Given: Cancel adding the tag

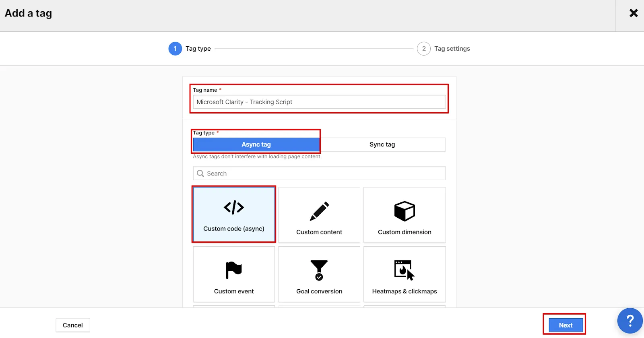Looking at the screenshot, I should pos(73,325).
